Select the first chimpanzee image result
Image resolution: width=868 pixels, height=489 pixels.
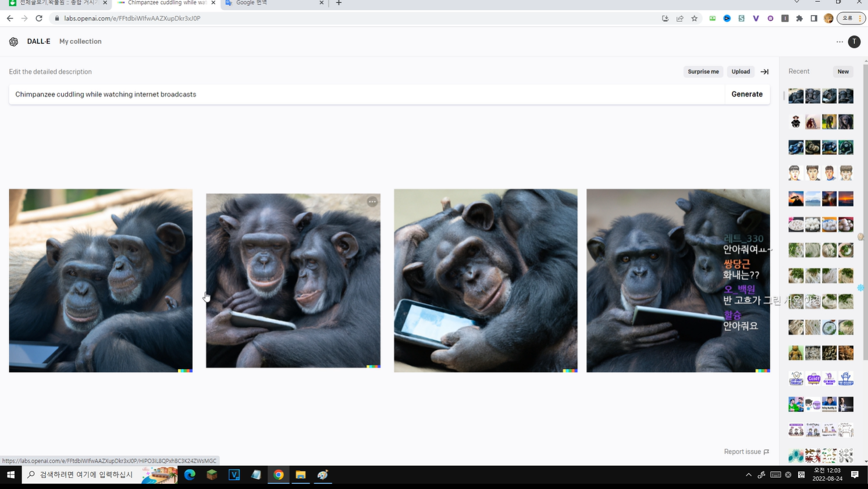click(x=101, y=280)
